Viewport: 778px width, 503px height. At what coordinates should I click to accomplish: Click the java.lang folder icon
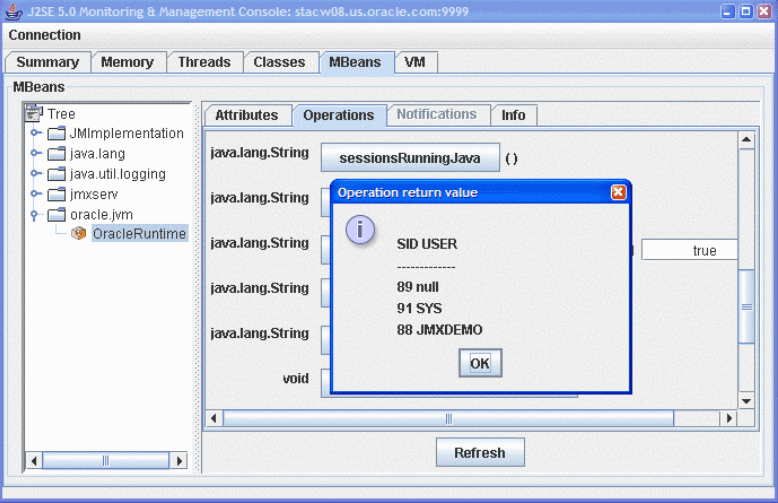[57, 154]
